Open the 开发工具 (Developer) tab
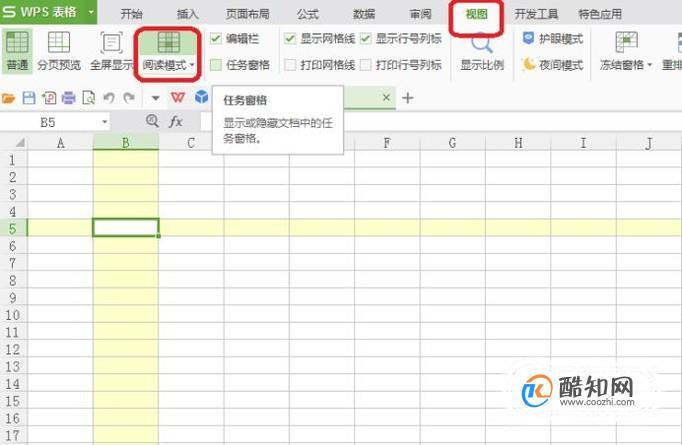 (x=536, y=14)
